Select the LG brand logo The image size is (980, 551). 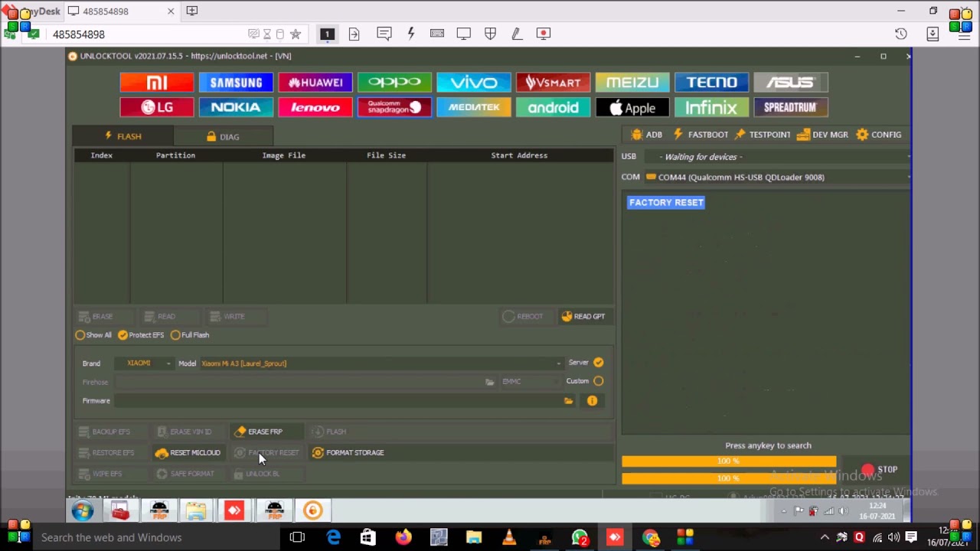156,107
